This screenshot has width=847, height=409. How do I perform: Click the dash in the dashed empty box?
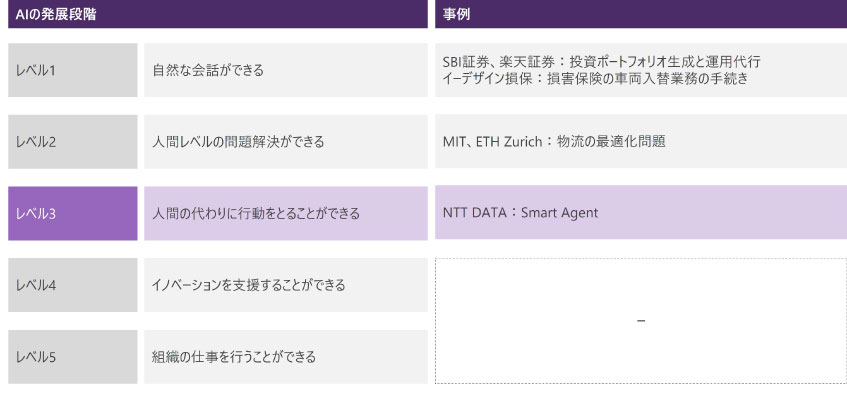tap(640, 321)
